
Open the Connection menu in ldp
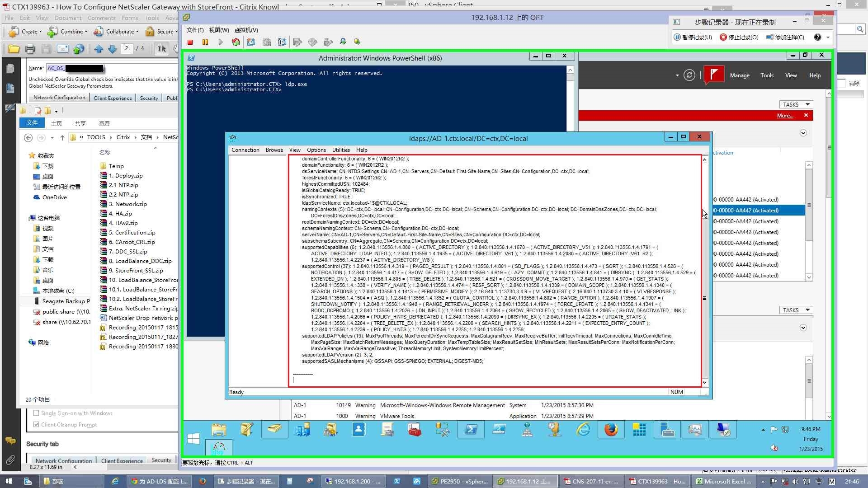245,150
